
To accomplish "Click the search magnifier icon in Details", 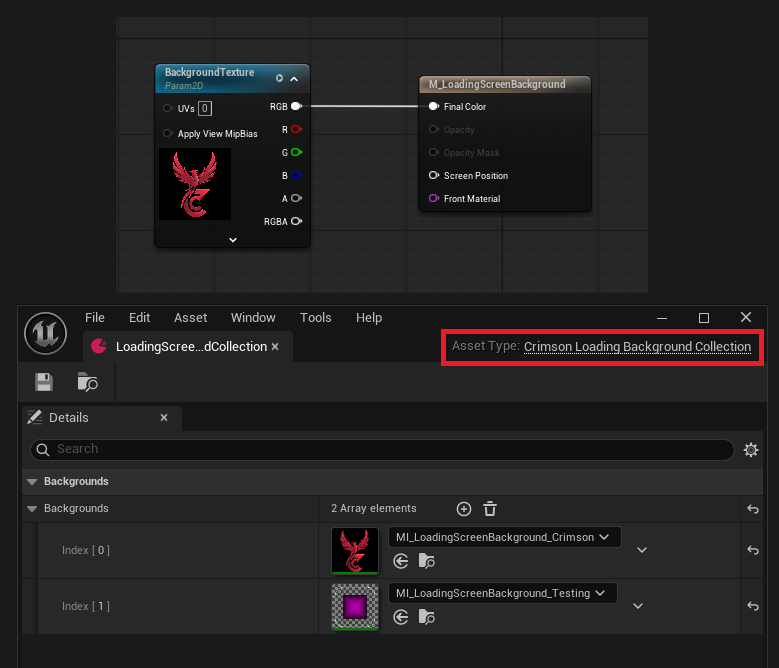I will (x=43, y=450).
